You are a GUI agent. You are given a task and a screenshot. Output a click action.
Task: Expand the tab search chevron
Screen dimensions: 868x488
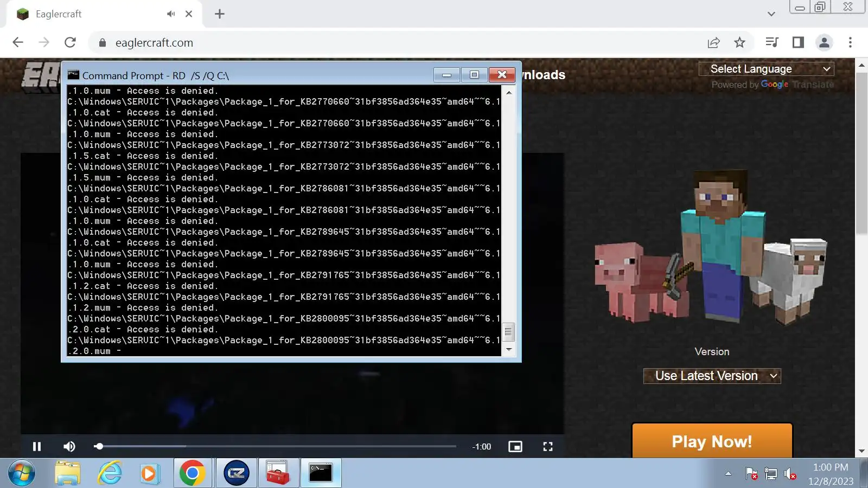point(771,14)
